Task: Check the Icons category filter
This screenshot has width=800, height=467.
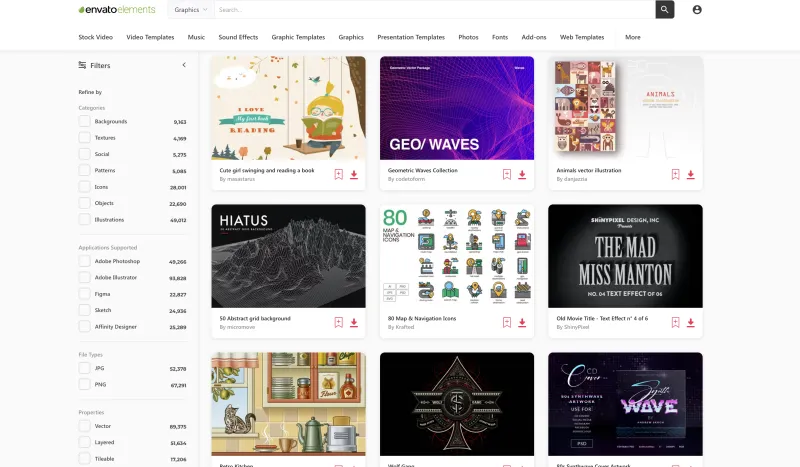Action: [x=85, y=187]
